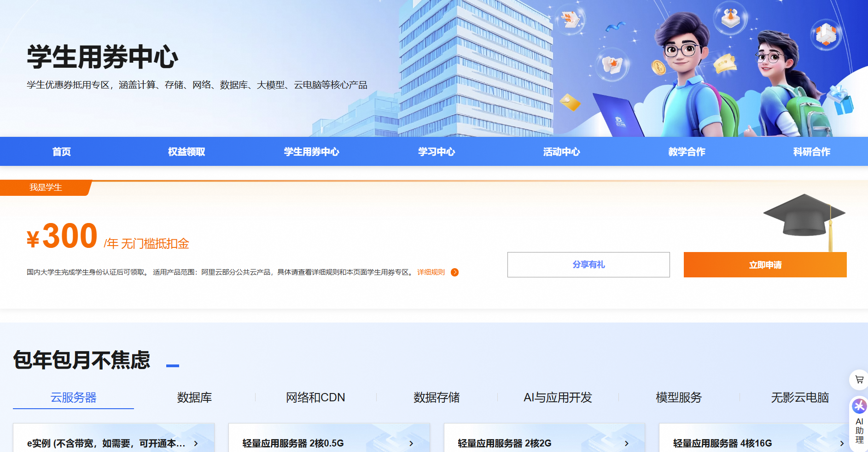Click the orange arrow next to 详细规则
868x452 pixels.
tap(454, 272)
